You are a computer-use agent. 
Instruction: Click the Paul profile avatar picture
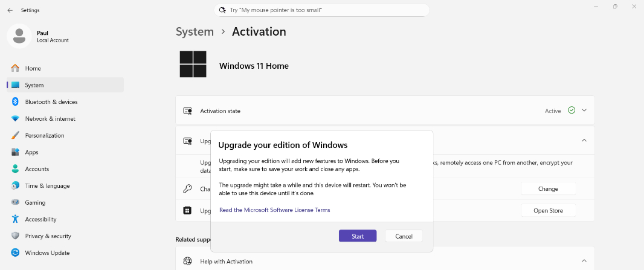[x=19, y=36]
